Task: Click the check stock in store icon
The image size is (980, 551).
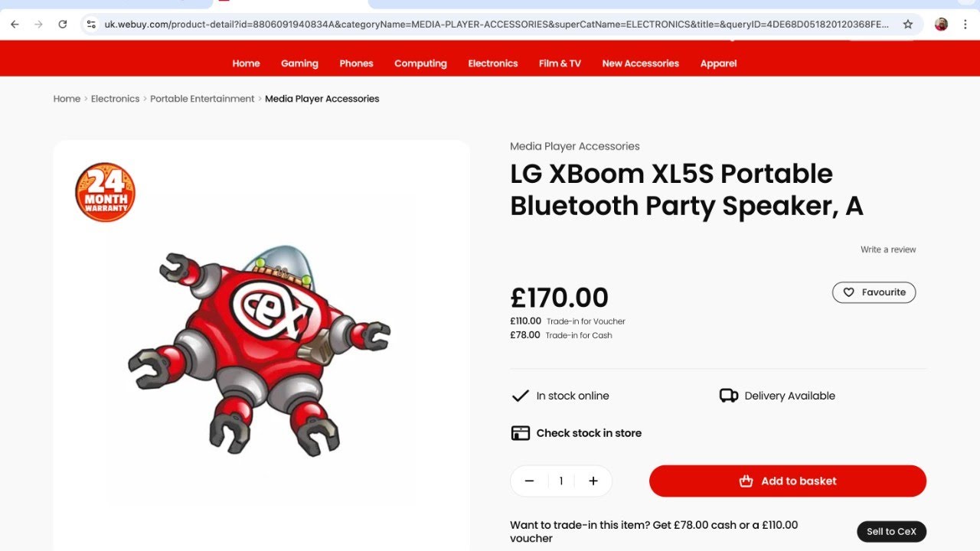Action: click(x=520, y=433)
